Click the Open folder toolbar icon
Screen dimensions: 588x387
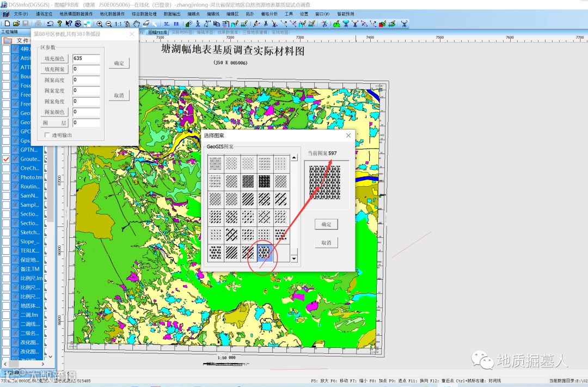16,23
